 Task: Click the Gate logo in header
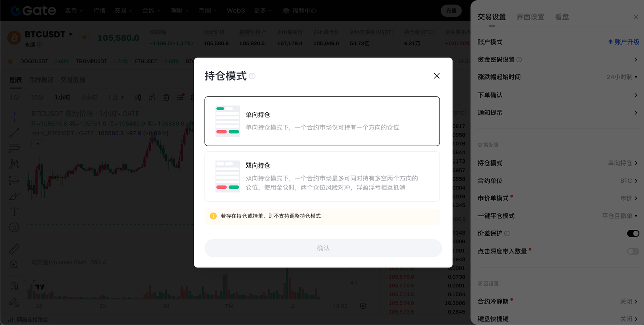[33, 10]
